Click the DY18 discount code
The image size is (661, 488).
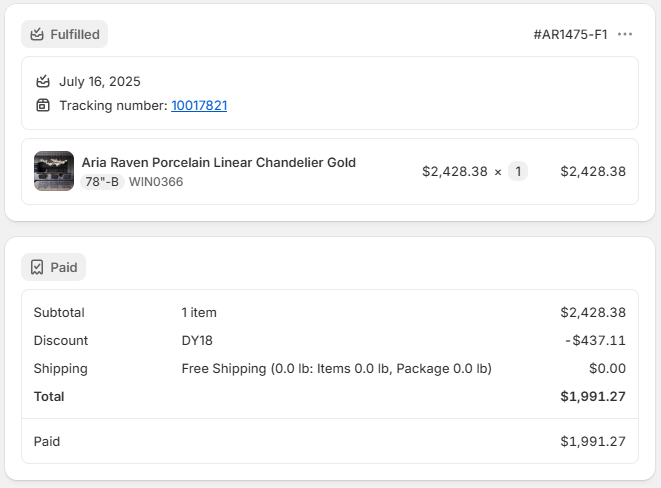pos(197,340)
